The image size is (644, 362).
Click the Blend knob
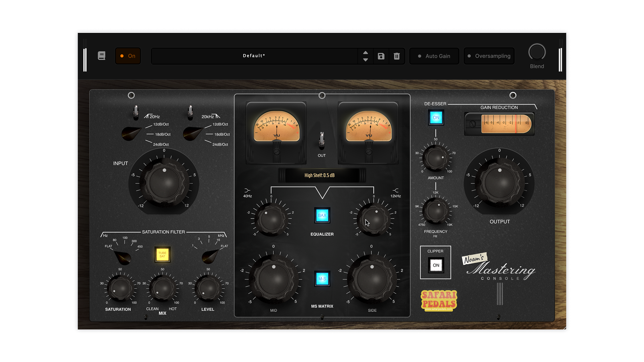(x=537, y=52)
